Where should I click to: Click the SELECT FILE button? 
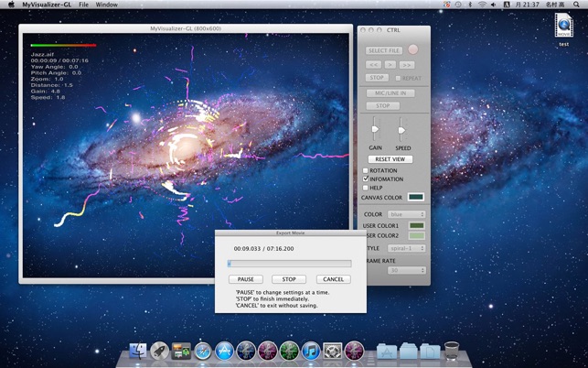384,50
